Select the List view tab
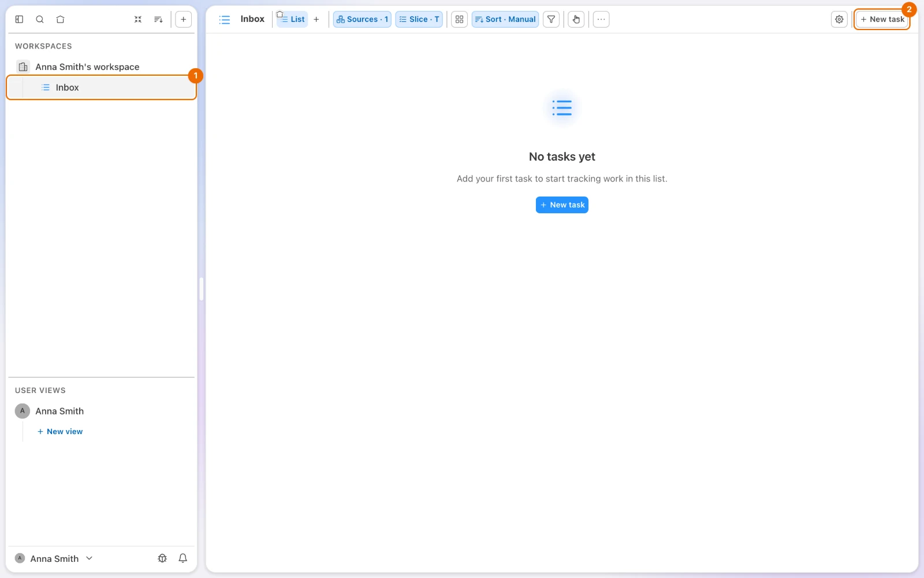The image size is (924, 578). click(x=292, y=19)
